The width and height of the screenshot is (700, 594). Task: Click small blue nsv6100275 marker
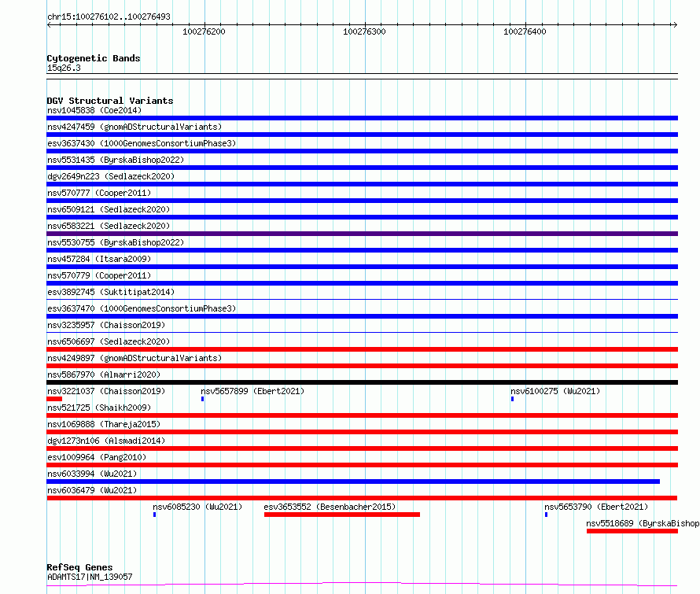tap(512, 399)
